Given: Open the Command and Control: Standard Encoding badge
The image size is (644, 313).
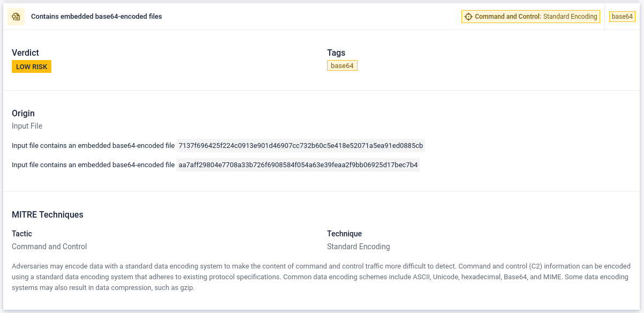Looking at the screenshot, I should (531, 17).
